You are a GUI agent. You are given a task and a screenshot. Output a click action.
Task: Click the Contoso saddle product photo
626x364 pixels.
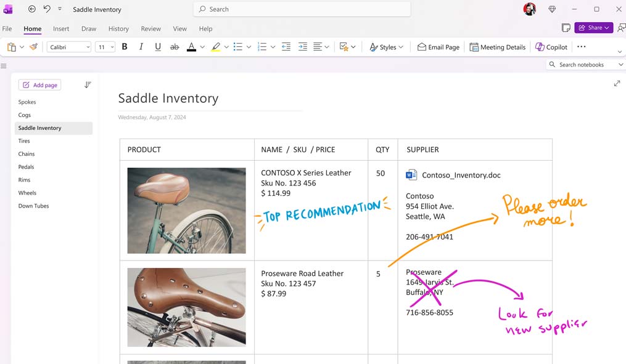tap(186, 211)
